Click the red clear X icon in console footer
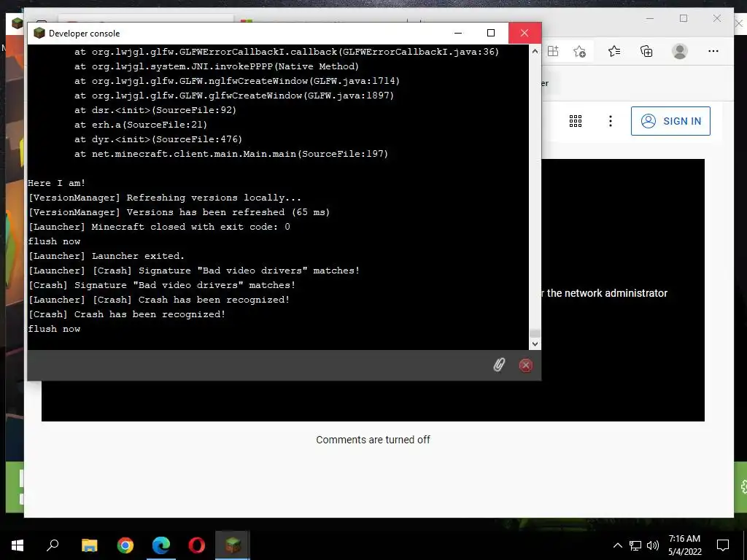This screenshot has width=747, height=560. [525, 365]
